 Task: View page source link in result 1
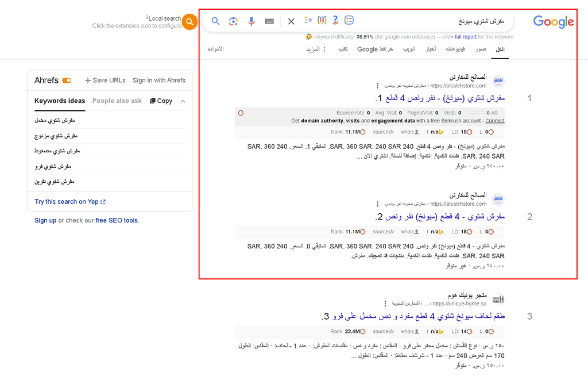383,132
